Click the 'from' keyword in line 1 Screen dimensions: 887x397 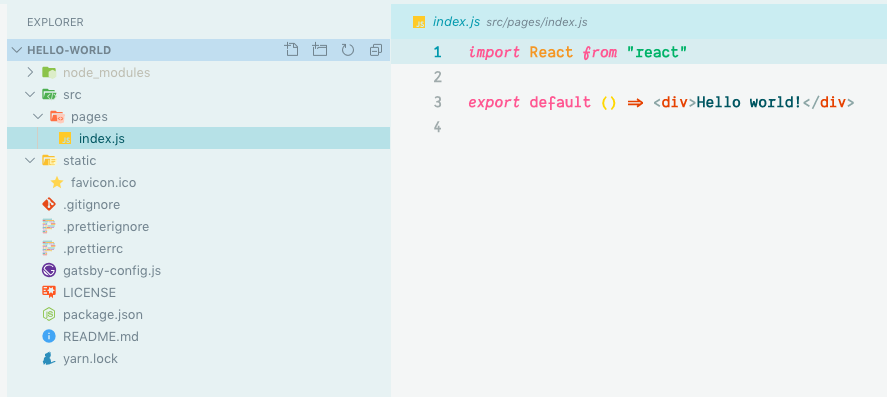[x=600, y=53]
